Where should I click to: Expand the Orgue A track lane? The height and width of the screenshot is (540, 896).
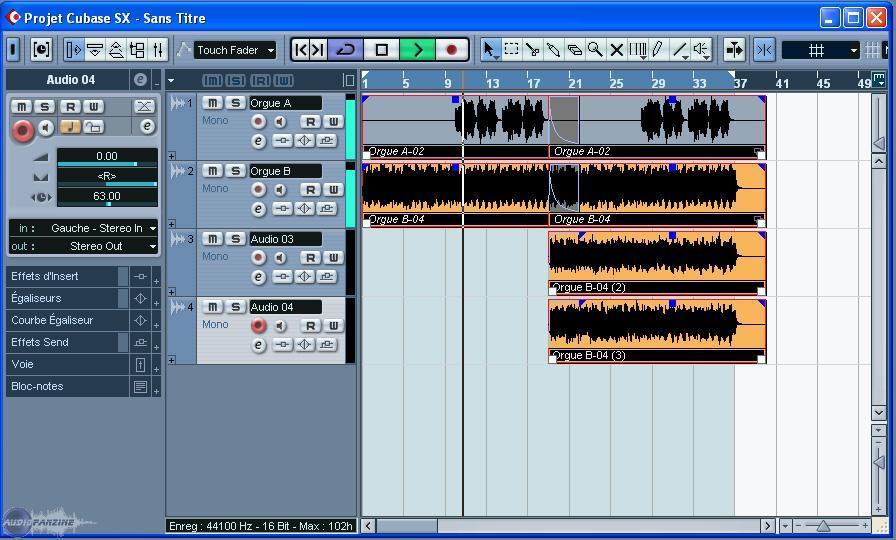point(171,155)
